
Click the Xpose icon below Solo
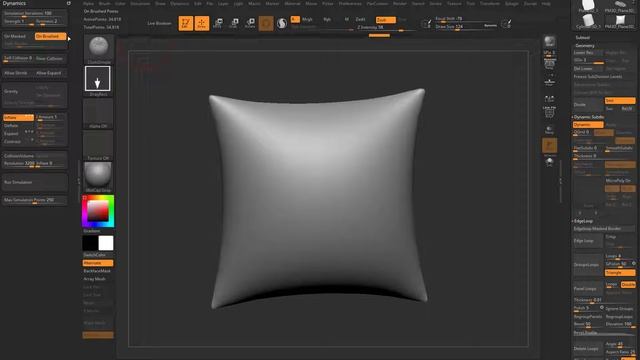pyautogui.click(x=549, y=162)
